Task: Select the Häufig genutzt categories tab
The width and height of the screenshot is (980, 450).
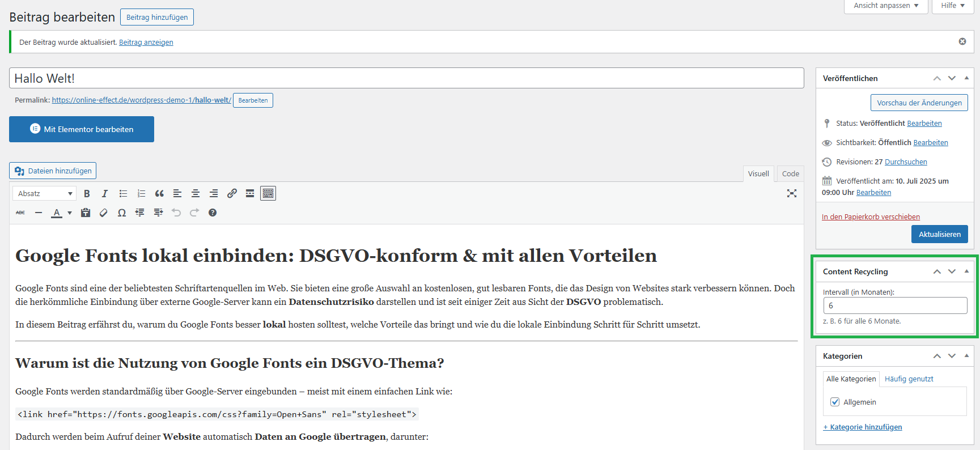Action: [909, 379]
